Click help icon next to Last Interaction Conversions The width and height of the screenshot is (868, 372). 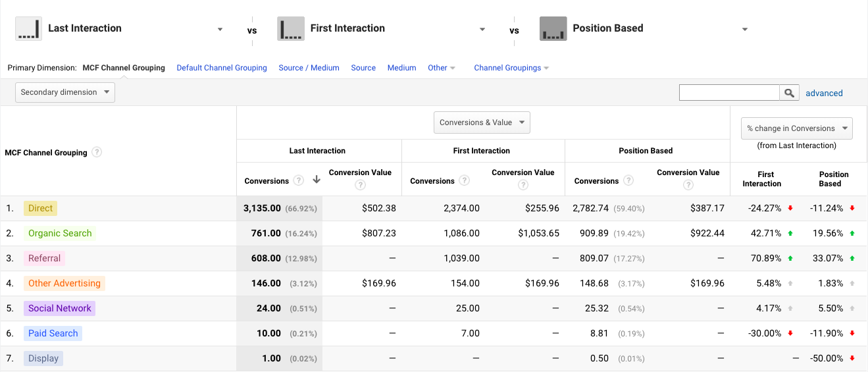(x=299, y=180)
